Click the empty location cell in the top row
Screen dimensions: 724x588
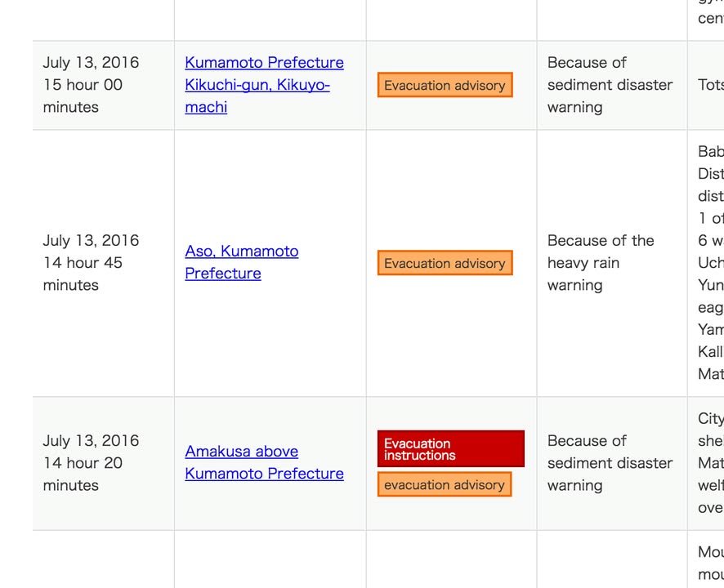pos(270,20)
